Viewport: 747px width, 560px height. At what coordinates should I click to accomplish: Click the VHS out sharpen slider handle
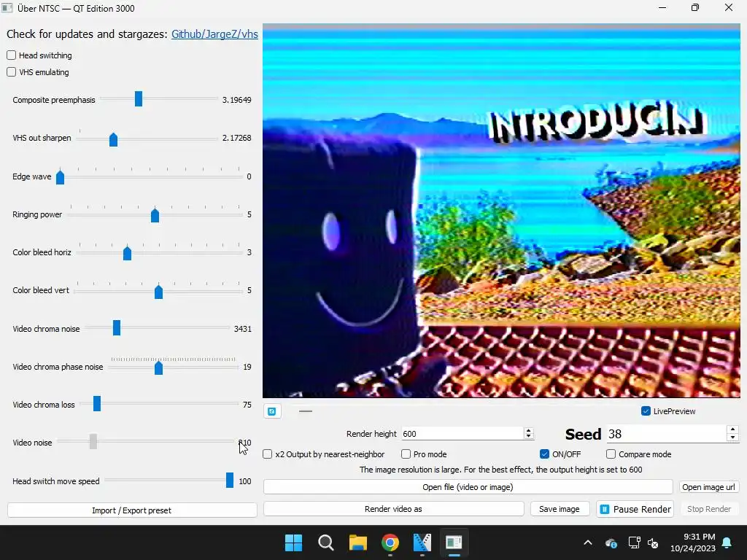pos(113,139)
